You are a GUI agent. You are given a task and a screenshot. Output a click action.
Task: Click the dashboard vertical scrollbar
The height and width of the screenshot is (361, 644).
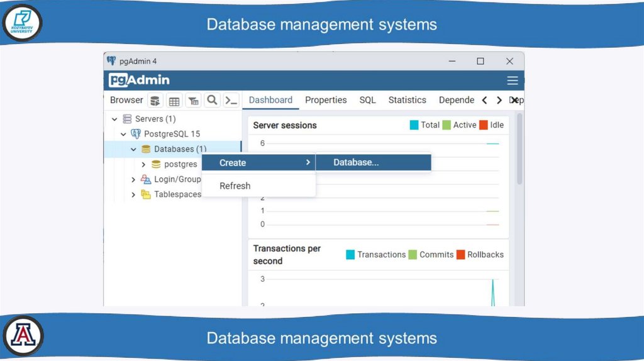[519, 149]
